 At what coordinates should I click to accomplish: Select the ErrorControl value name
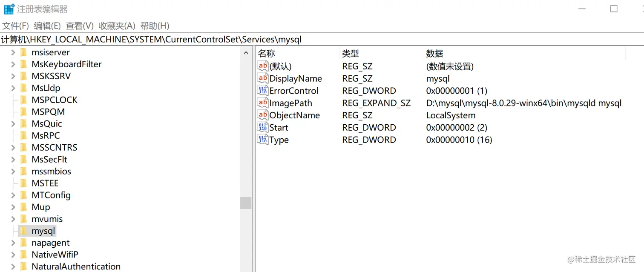tap(294, 91)
